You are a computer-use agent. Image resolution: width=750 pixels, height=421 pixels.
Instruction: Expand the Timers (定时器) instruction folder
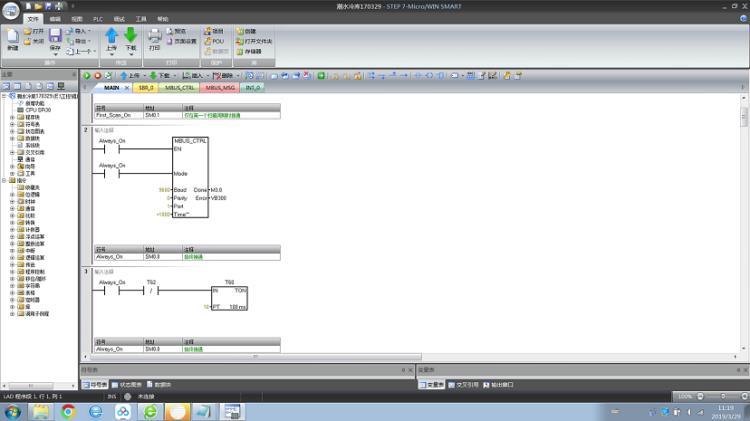(x=12, y=300)
